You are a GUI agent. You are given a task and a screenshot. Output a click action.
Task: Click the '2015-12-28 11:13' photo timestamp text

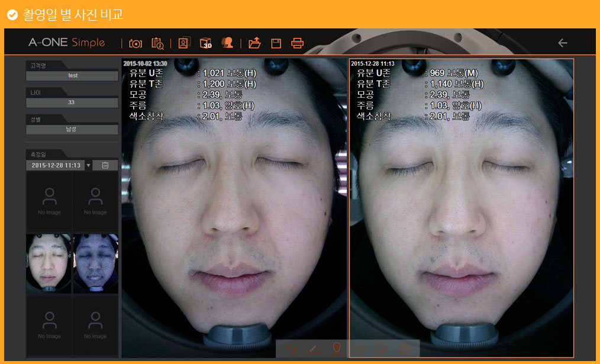point(373,63)
